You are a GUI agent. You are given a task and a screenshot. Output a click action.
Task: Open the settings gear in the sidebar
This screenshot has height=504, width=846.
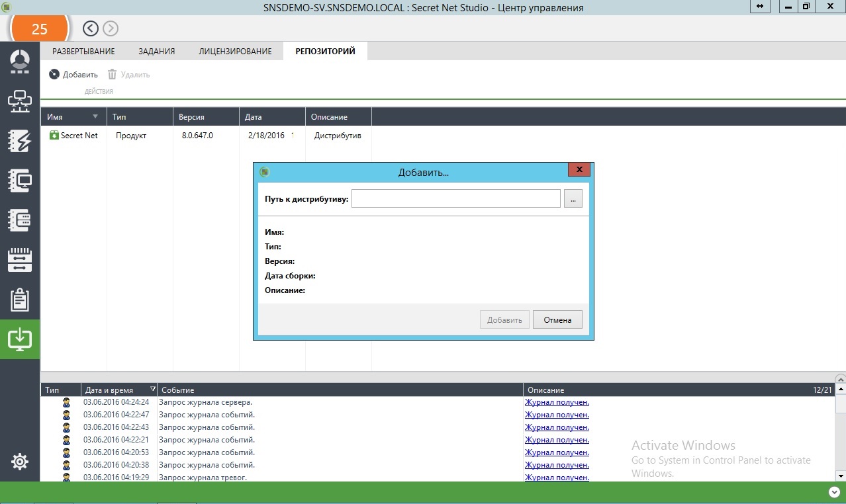[20, 462]
